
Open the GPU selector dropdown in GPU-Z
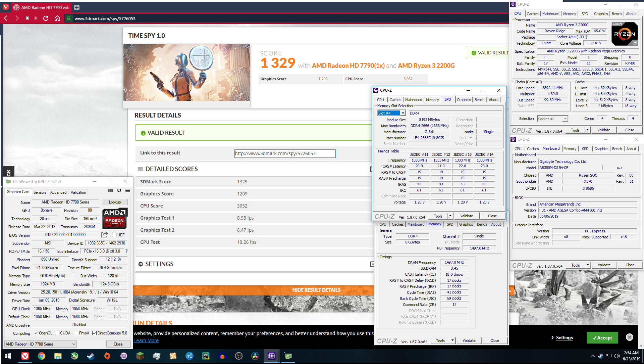[40, 344]
